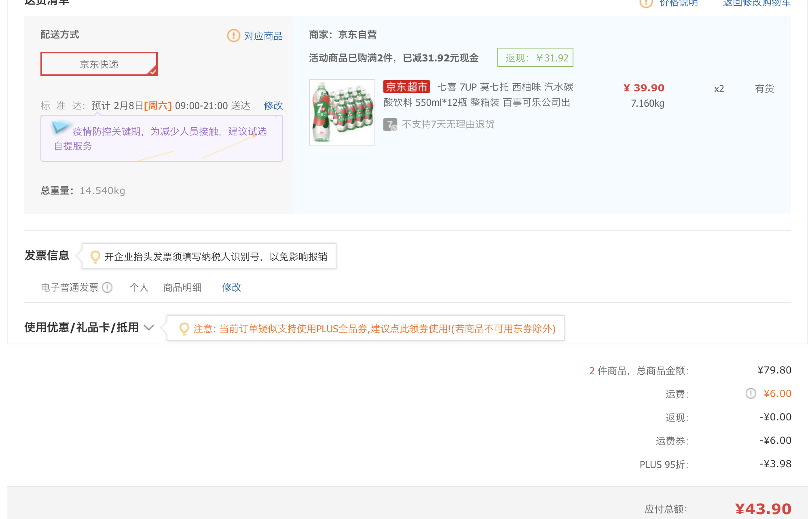Click 修改 in invoice information
The width and height of the screenshot is (812, 519).
pyautogui.click(x=231, y=287)
